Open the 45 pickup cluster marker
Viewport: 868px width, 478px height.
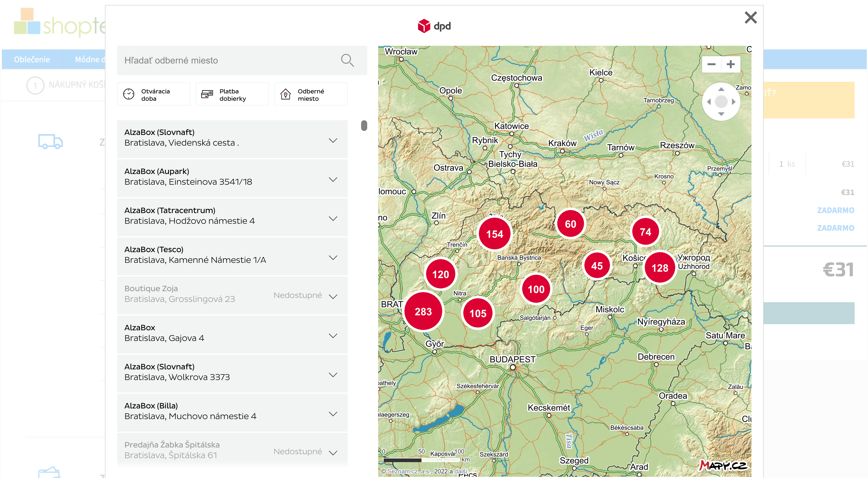pos(597,266)
